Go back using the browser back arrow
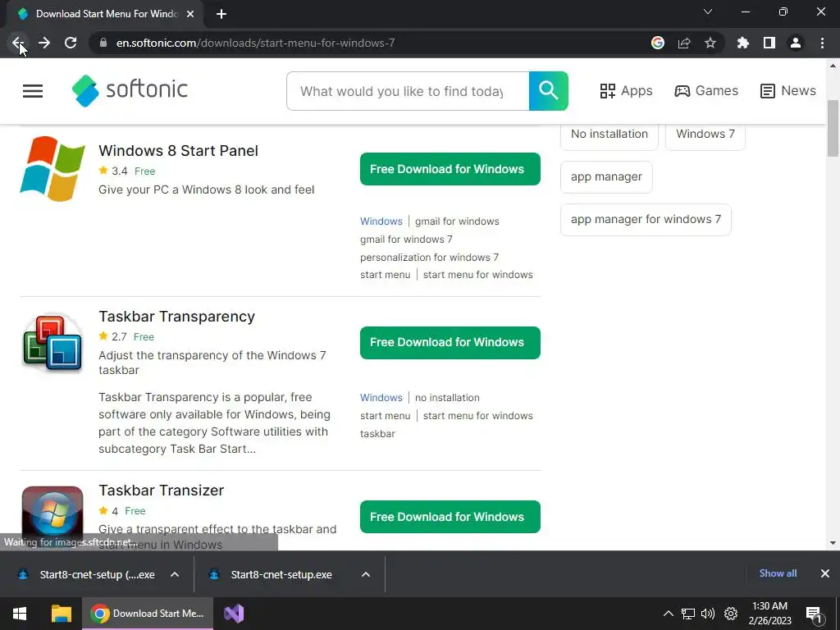This screenshot has width=840, height=630. [x=18, y=43]
